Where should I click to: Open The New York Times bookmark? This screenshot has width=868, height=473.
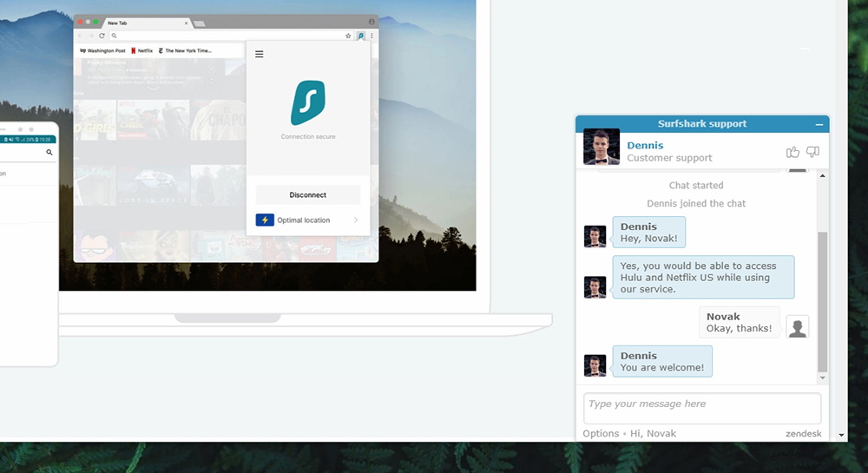coord(185,51)
